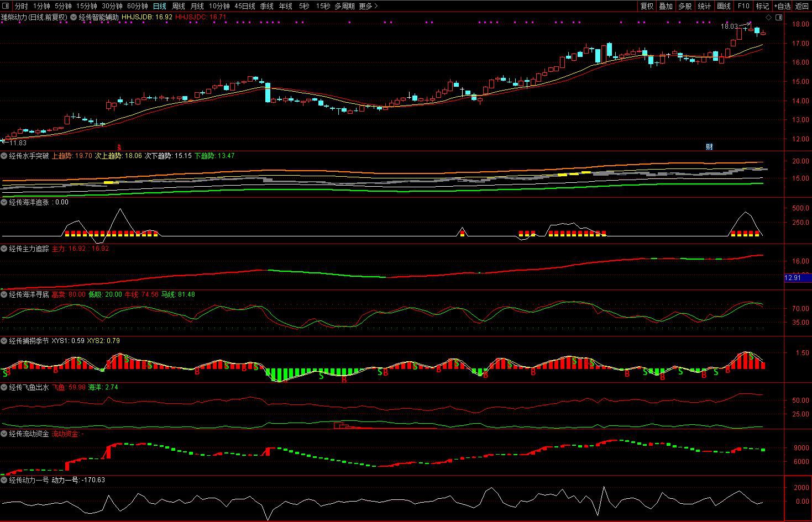Expand the 经传海洋追涨 indicator dropdown

pyautogui.click(x=4, y=202)
